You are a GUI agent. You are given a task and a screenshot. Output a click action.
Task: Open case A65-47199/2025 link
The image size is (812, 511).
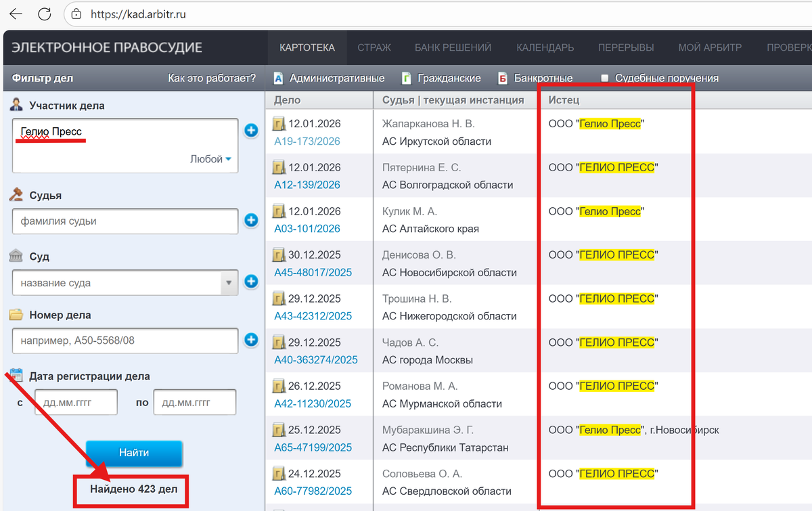(313, 447)
